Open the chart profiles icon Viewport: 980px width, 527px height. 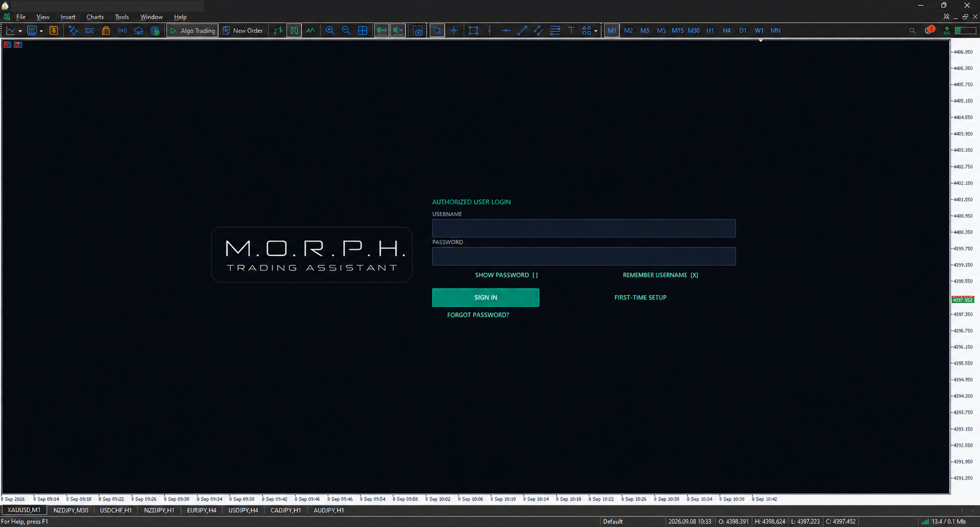tap(32, 30)
